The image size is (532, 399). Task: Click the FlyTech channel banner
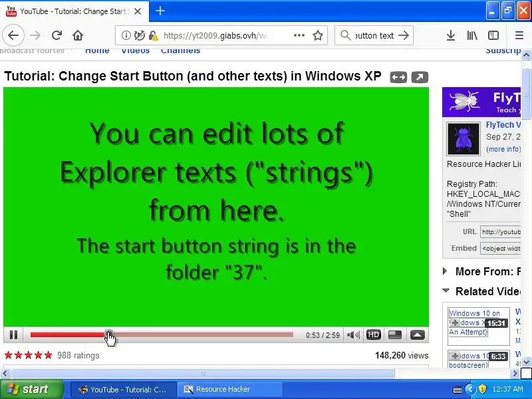click(x=481, y=102)
